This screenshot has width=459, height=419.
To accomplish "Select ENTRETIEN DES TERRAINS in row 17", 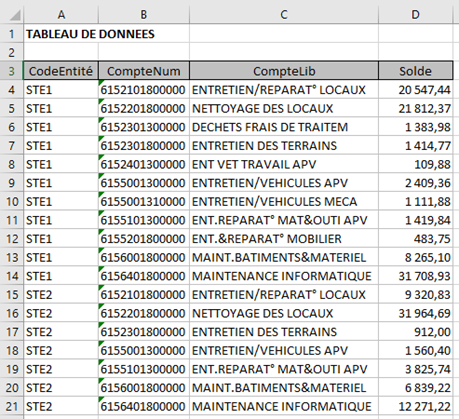I will 284,332.
